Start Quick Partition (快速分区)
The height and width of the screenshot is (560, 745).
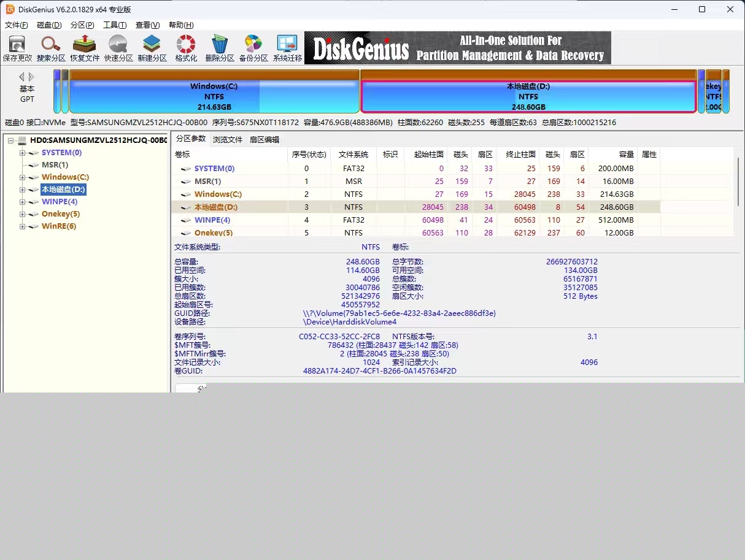(x=118, y=48)
